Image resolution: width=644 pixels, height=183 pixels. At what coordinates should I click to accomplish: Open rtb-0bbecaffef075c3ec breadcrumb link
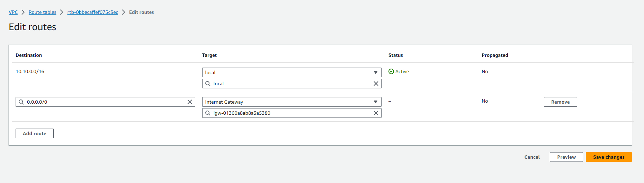click(x=92, y=12)
